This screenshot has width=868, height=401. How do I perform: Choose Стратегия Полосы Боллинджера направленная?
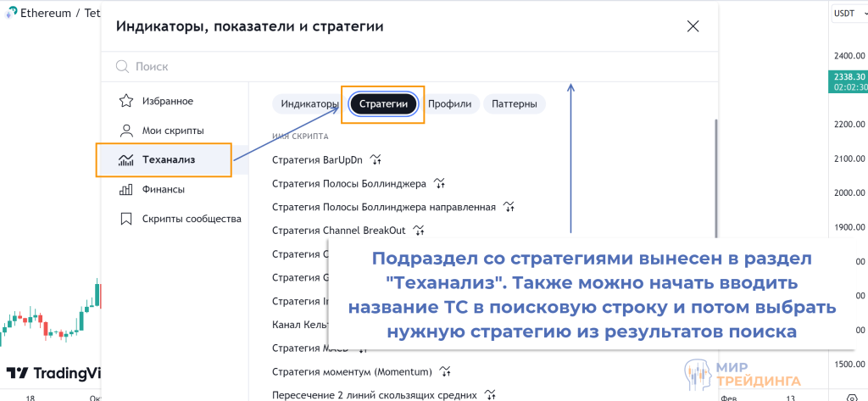(x=383, y=207)
